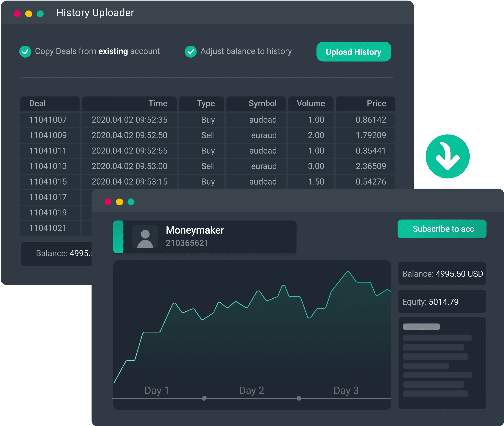Click time 2020.04.02 09:52:55
The image size is (504, 426).
(129, 151)
